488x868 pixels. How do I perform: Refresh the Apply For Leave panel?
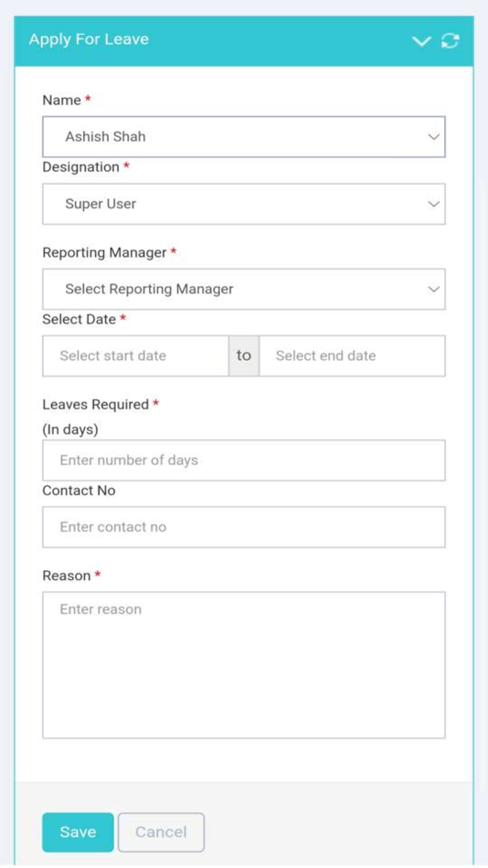click(x=450, y=40)
